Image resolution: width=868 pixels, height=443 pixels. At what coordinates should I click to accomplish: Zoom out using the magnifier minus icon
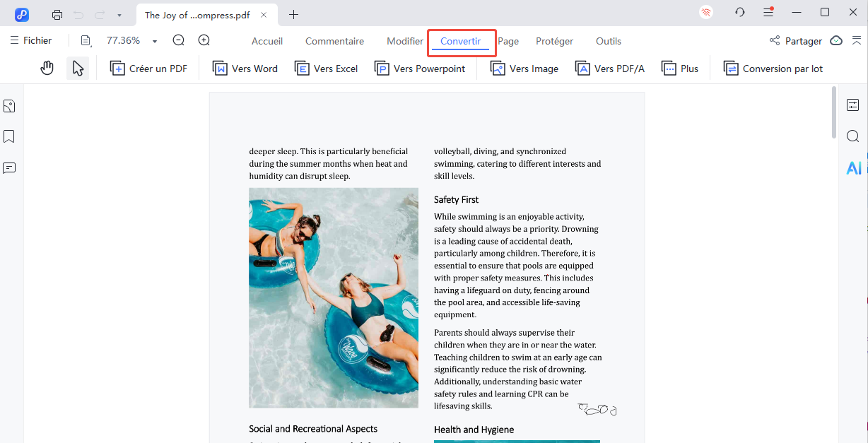177,40
